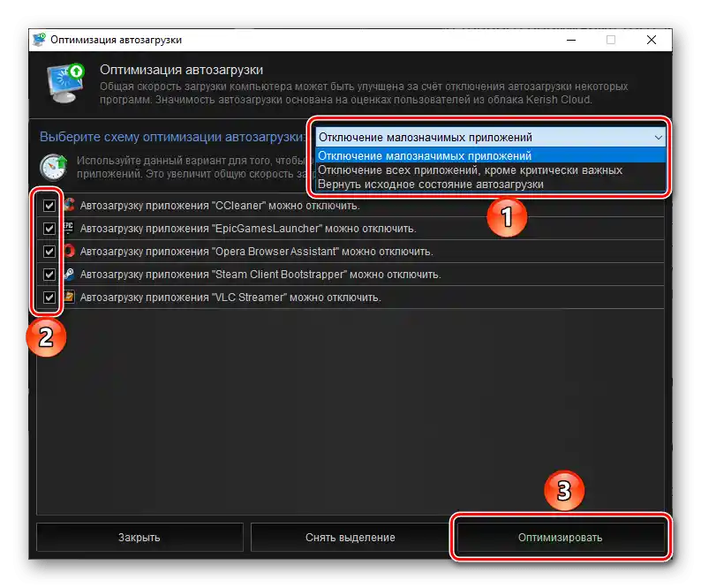The image size is (701, 588).
Task: Close the Оптимизация автозагрузки window
Action: coord(652,40)
